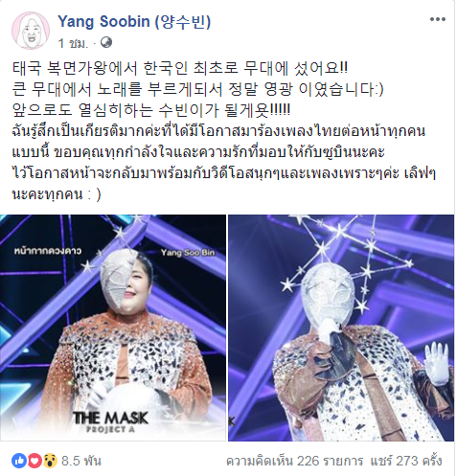Screen dimensions: 457x476
Task: Open the 273 shares link
Action: tap(406, 461)
